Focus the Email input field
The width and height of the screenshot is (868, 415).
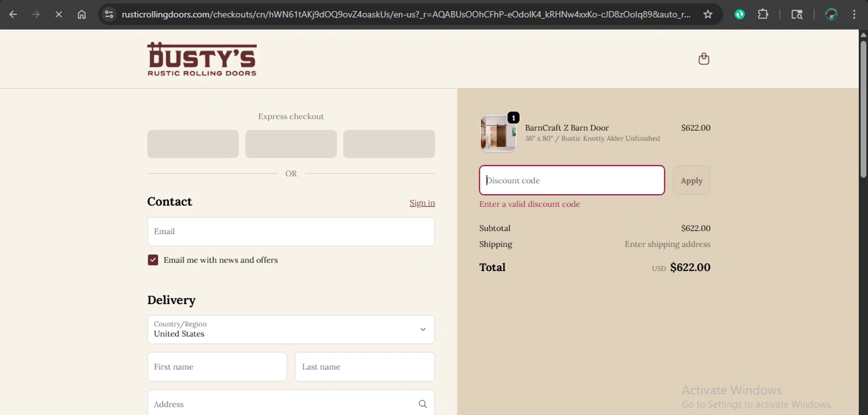pyautogui.click(x=291, y=232)
